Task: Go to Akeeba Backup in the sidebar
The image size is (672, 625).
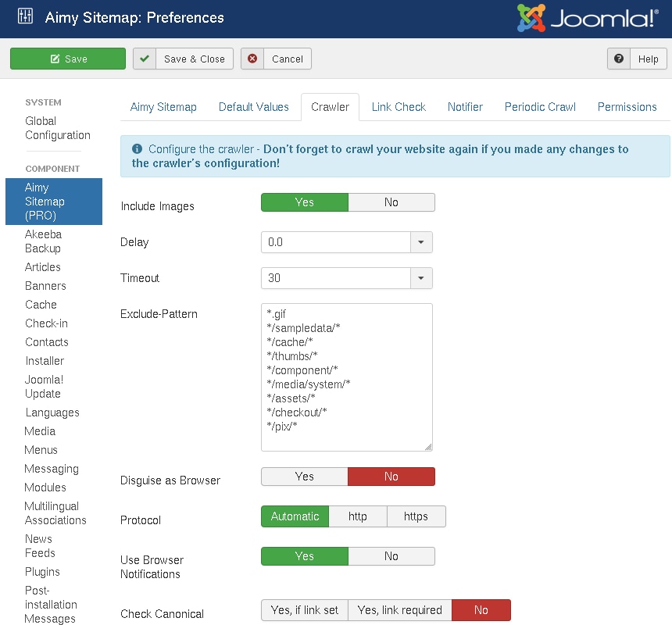Action: click(x=43, y=241)
